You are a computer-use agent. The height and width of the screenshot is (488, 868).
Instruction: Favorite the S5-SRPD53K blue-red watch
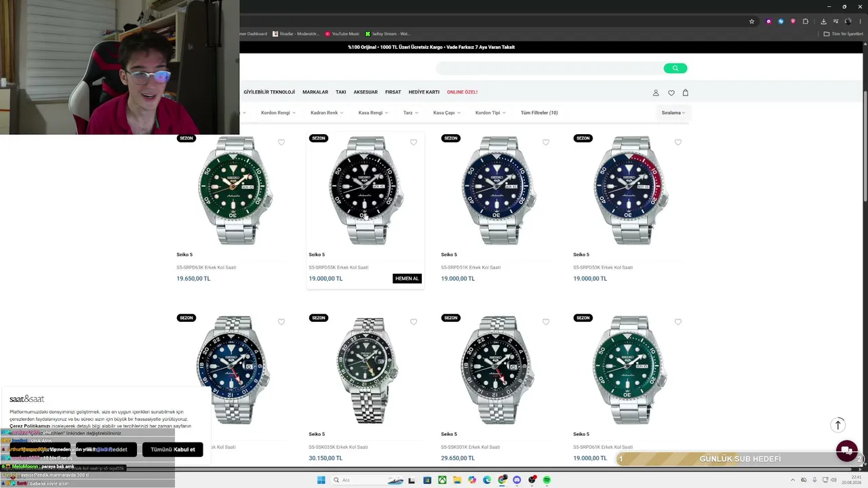[678, 142]
